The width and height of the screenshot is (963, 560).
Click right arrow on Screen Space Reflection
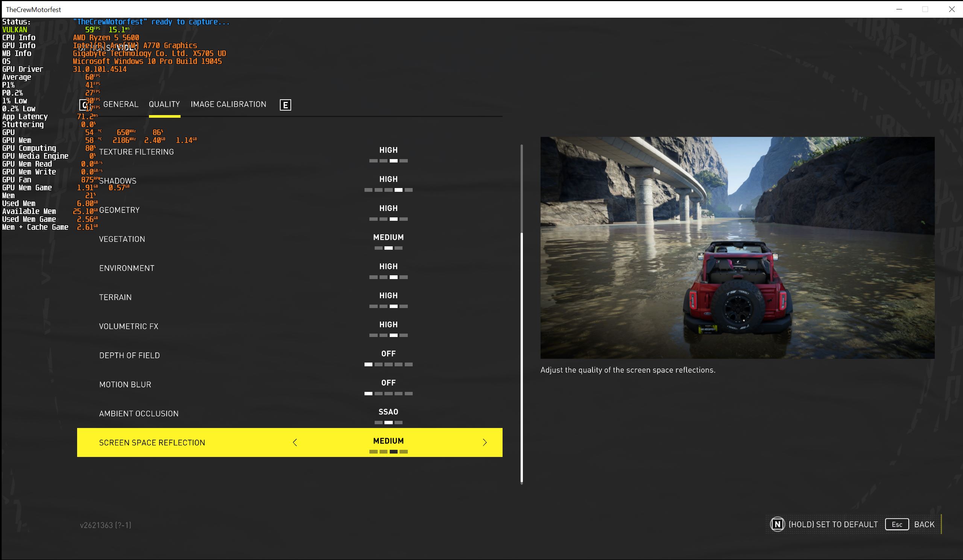click(x=485, y=442)
